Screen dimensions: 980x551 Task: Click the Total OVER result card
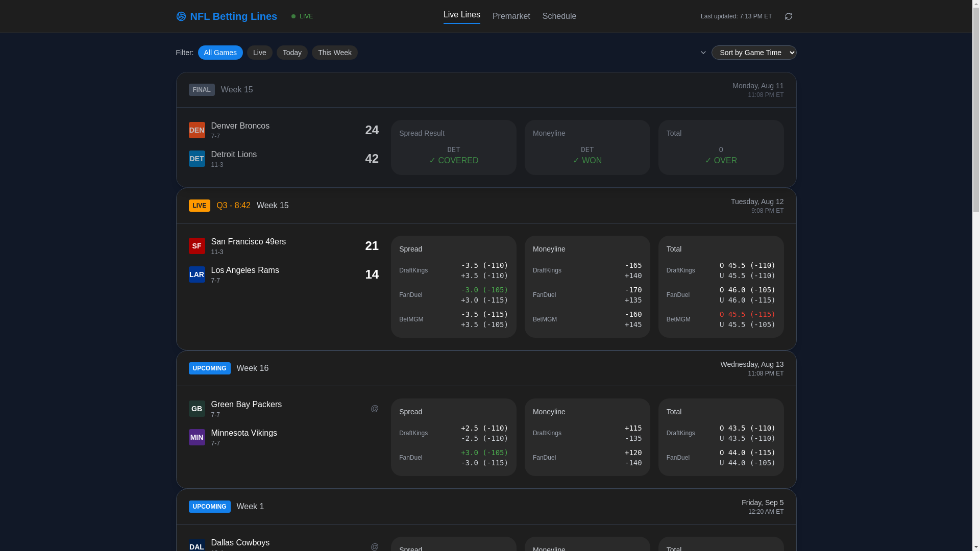[x=721, y=147]
